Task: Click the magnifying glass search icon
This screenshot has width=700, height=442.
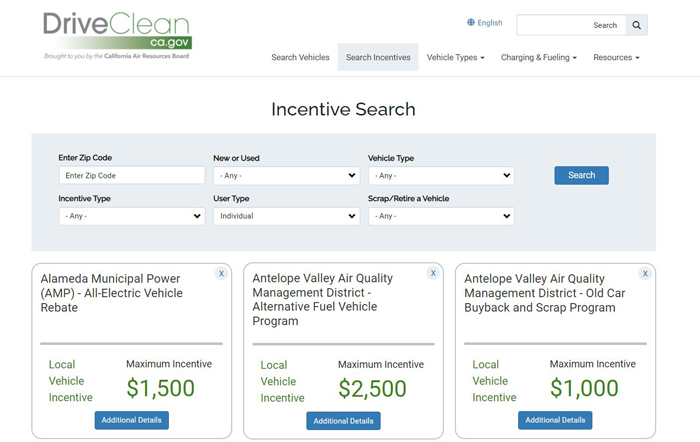Action: tap(637, 25)
